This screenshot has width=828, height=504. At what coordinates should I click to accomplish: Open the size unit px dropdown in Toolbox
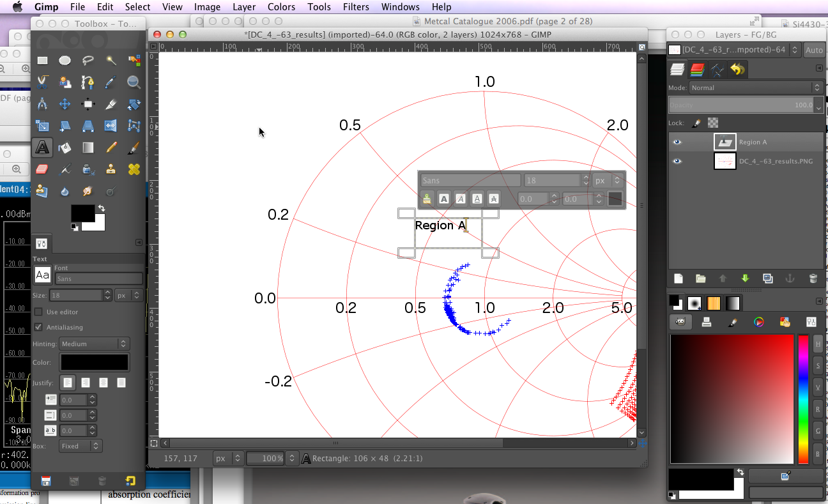tap(128, 295)
